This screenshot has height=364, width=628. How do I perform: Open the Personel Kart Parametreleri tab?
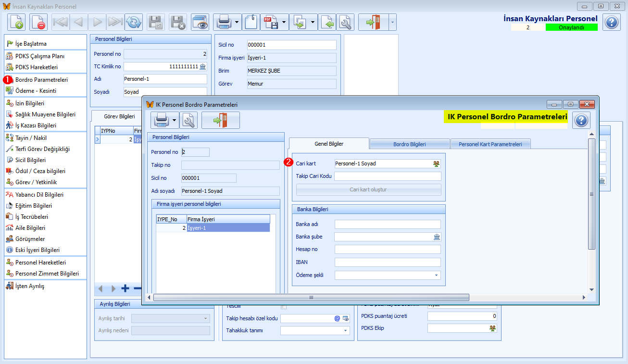tap(490, 144)
